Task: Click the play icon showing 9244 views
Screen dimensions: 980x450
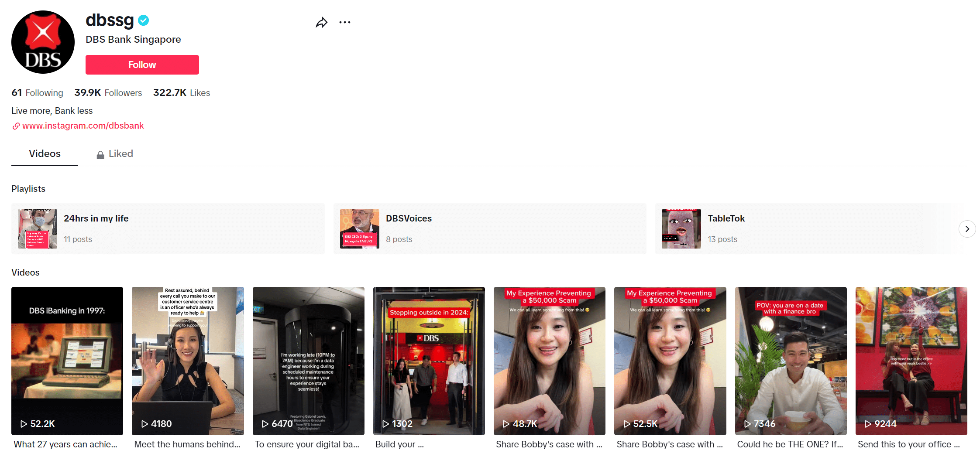Action: tap(868, 424)
